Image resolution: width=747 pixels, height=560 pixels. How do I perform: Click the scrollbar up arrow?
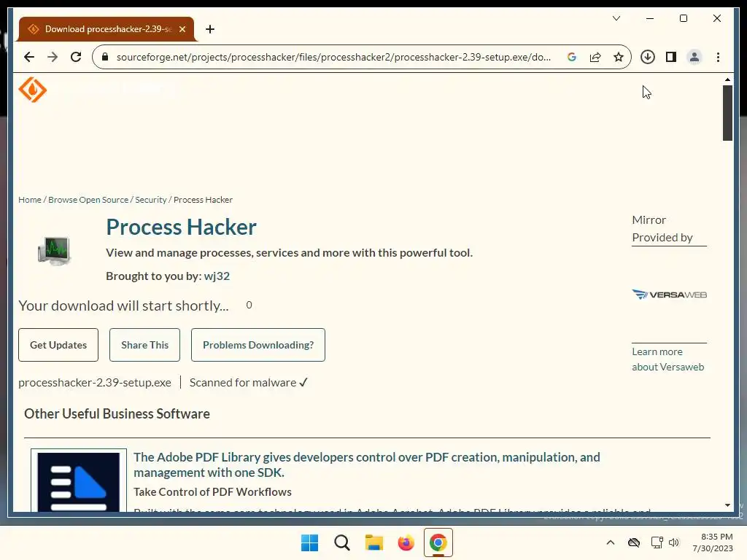(x=727, y=79)
